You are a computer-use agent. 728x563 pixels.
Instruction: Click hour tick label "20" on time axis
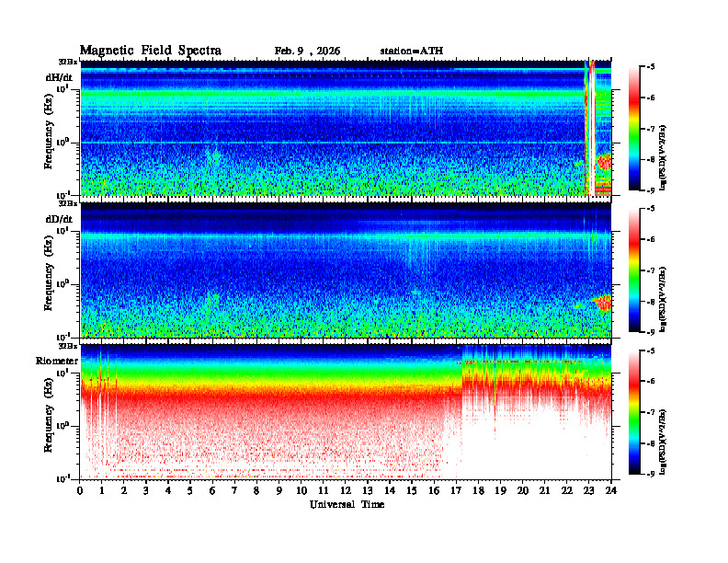[x=523, y=491]
